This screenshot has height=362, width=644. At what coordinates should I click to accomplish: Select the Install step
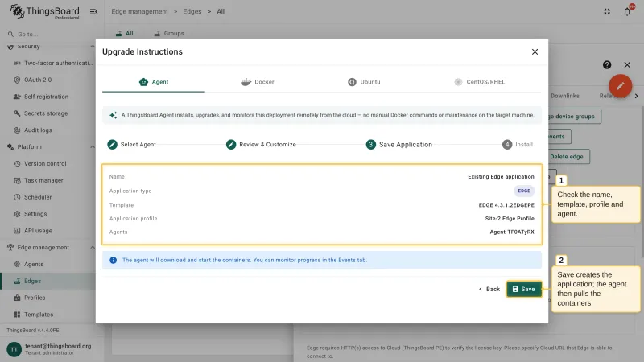518,145
